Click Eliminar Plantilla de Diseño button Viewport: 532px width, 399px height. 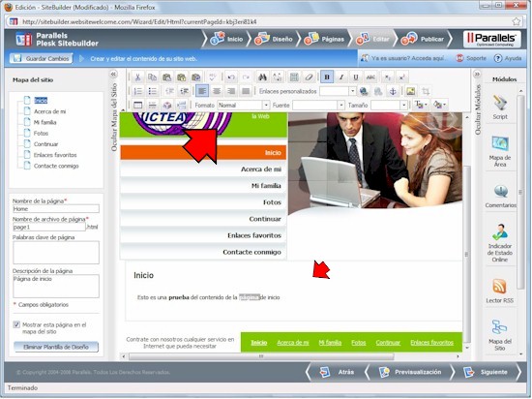(x=56, y=347)
